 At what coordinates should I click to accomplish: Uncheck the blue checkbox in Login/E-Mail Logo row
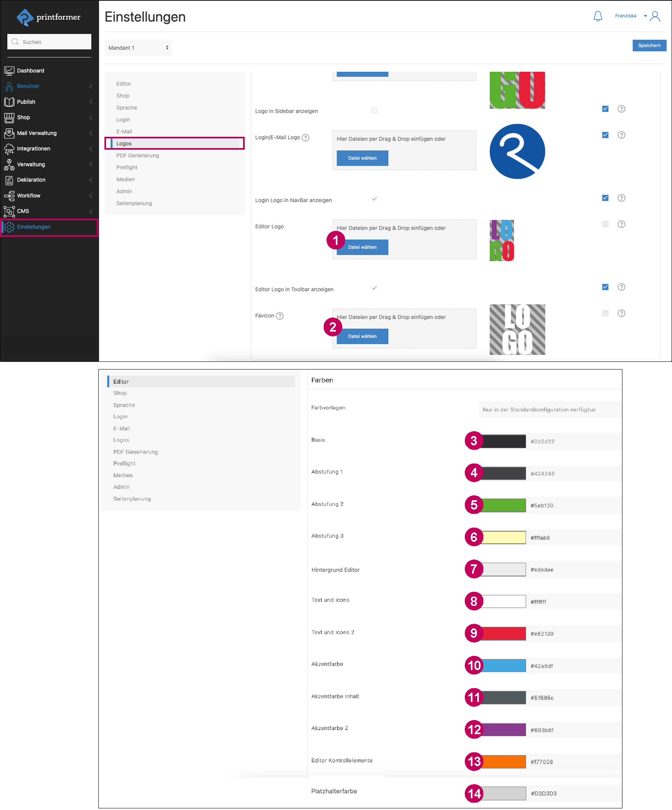point(605,135)
